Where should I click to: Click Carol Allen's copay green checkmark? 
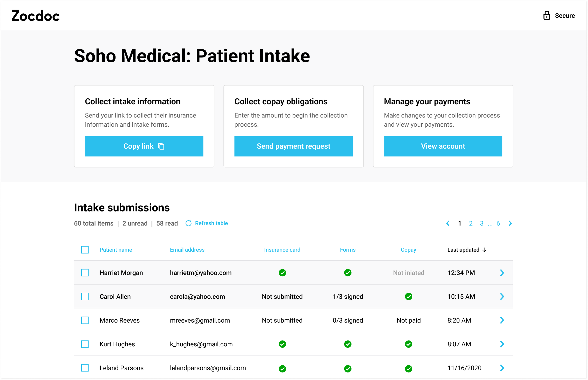point(408,296)
